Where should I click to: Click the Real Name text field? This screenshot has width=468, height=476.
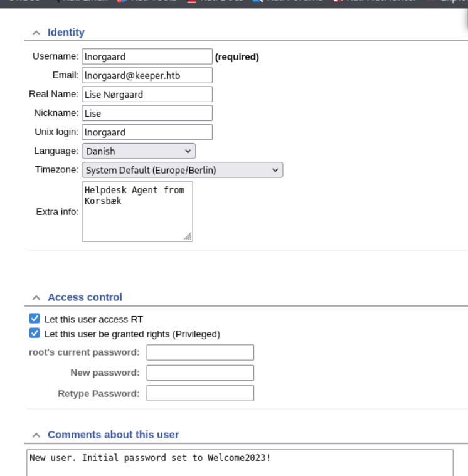[147, 94]
